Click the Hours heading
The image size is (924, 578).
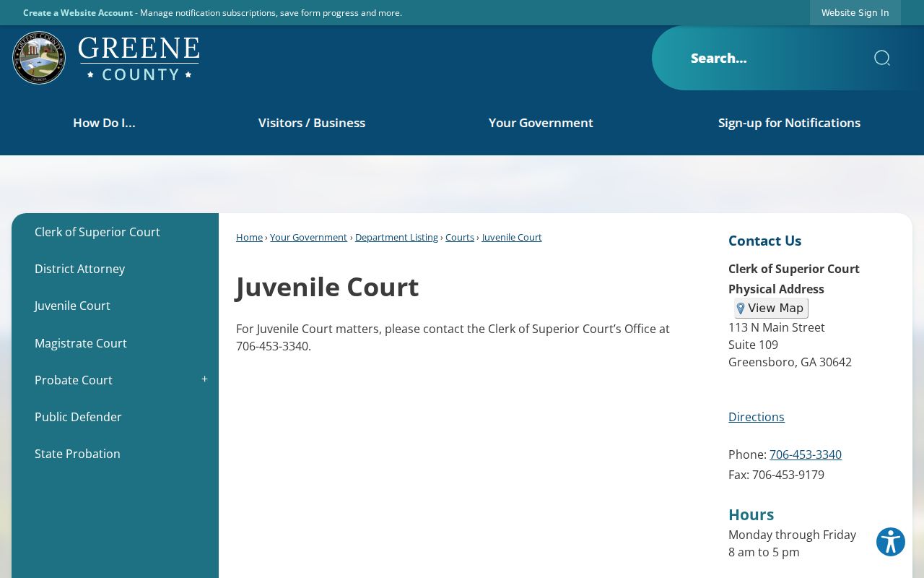pyautogui.click(x=751, y=514)
